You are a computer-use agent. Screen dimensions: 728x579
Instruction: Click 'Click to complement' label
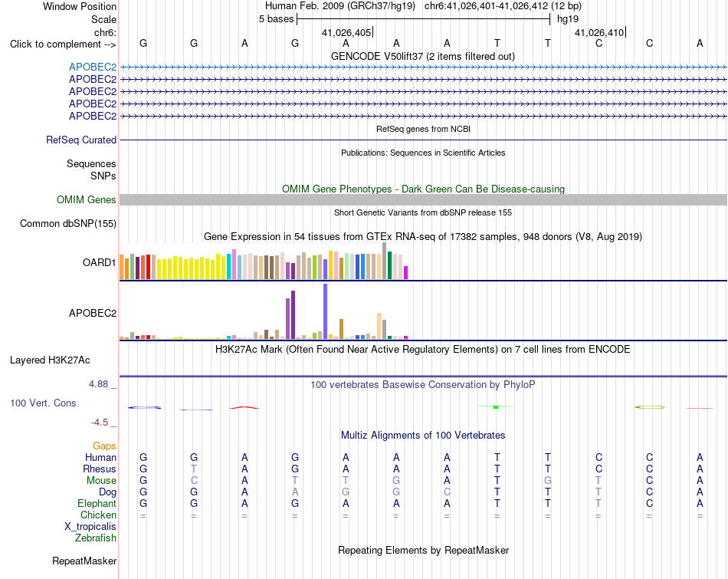[63, 44]
